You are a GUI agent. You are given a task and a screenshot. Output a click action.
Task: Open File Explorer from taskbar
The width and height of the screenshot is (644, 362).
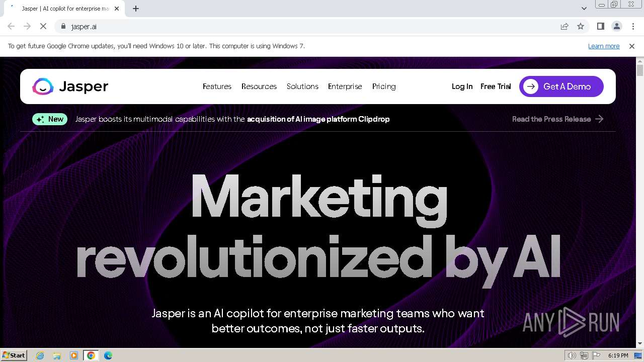point(57,355)
